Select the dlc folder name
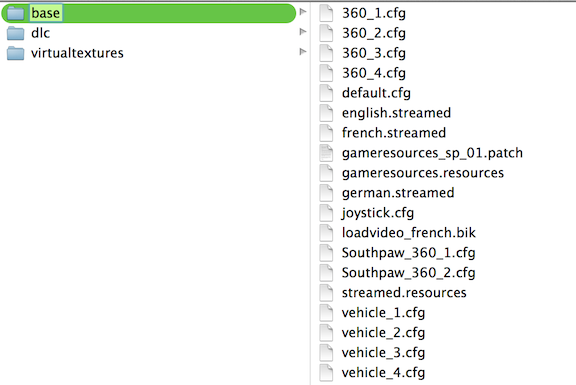Screen dimensions: 576x385 (40, 33)
